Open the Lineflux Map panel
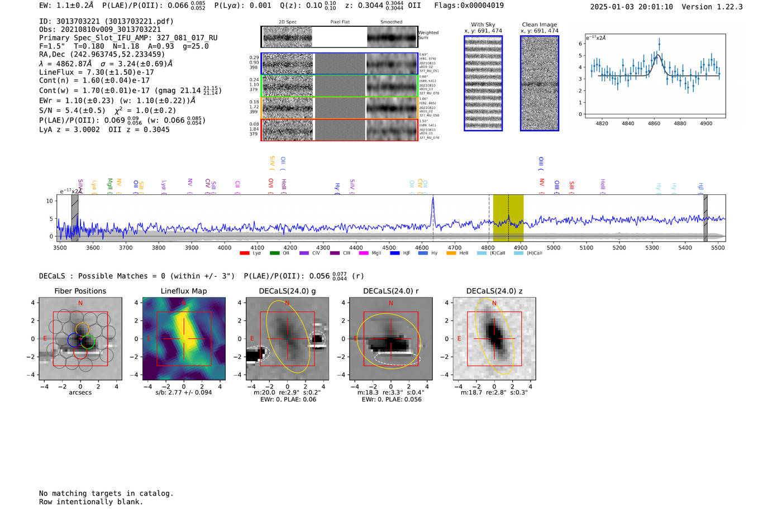The width and height of the screenshot is (782, 532). 184,339
